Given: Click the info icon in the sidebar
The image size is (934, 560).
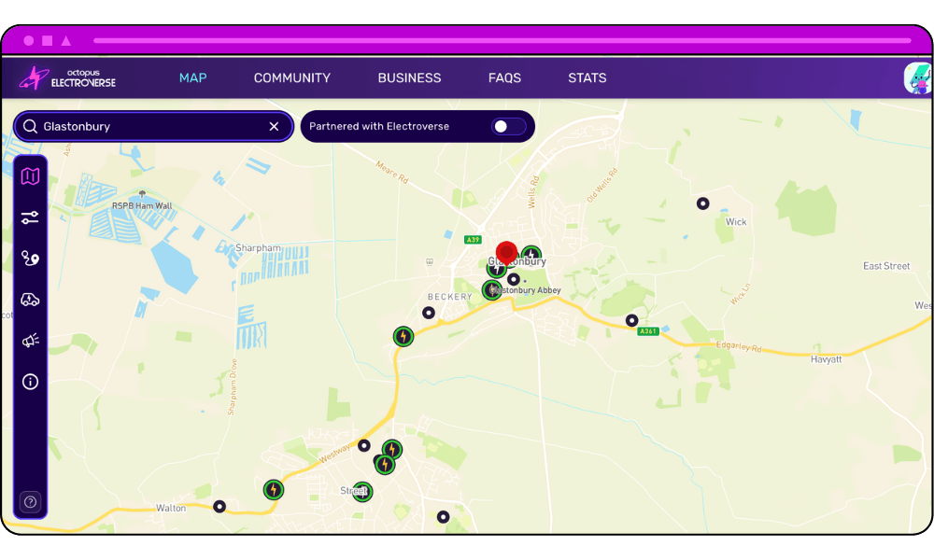Looking at the screenshot, I should click(31, 382).
